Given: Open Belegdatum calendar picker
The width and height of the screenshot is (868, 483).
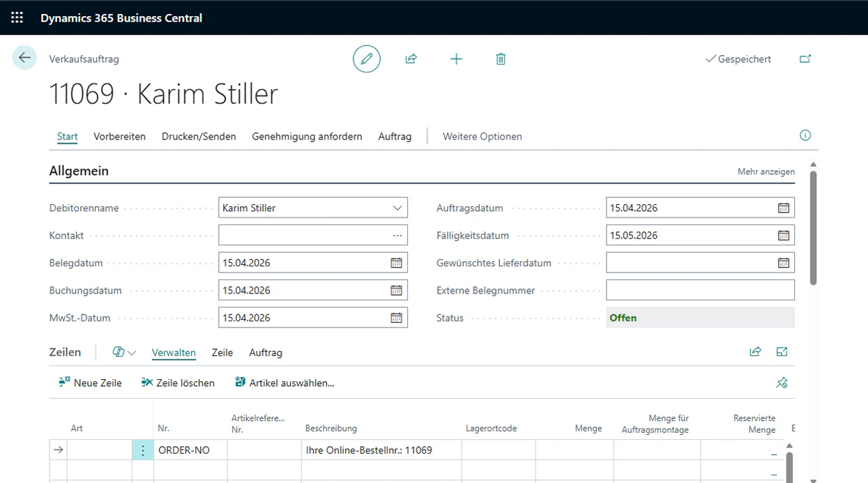Looking at the screenshot, I should [396, 263].
